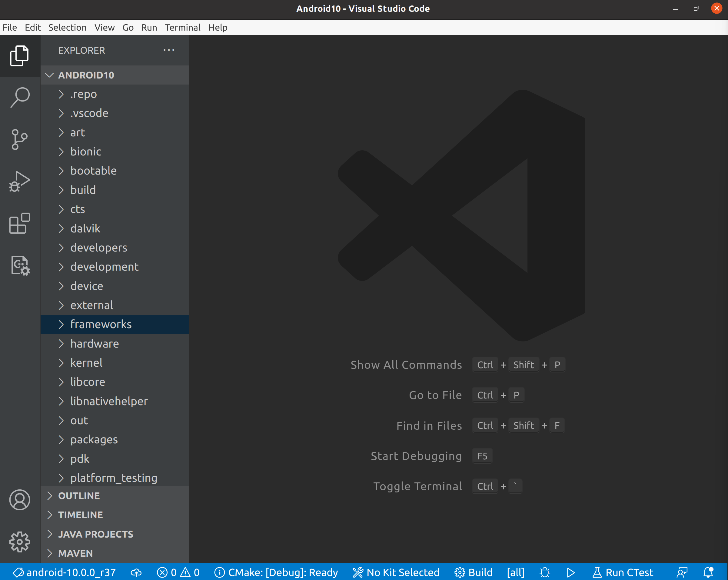Click No Kit Selected in status bar
The image size is (728, 580).
[396, 572]
